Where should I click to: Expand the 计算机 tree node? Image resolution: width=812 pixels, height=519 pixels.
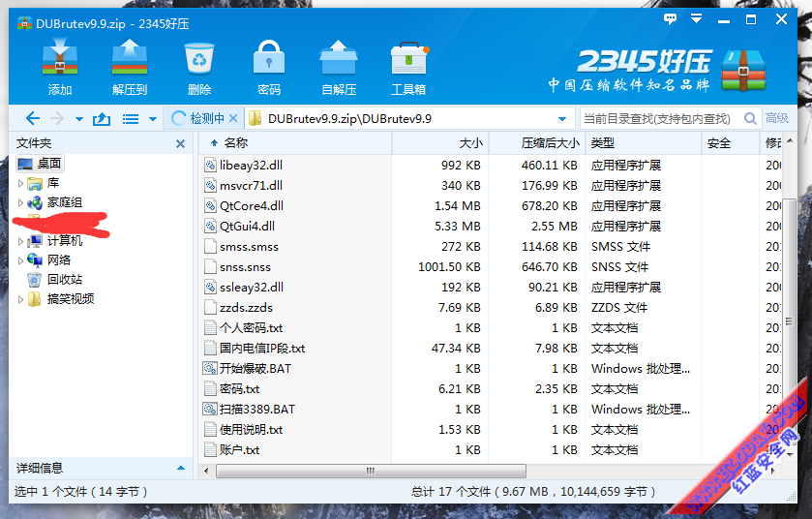coord(20,241)
